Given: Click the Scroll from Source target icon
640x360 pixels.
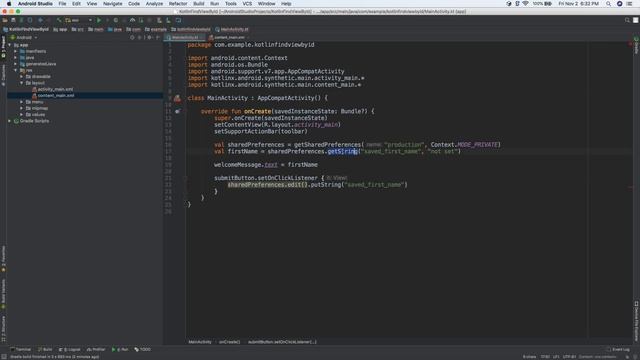Looking at the screenshot, I should (132, 37).
